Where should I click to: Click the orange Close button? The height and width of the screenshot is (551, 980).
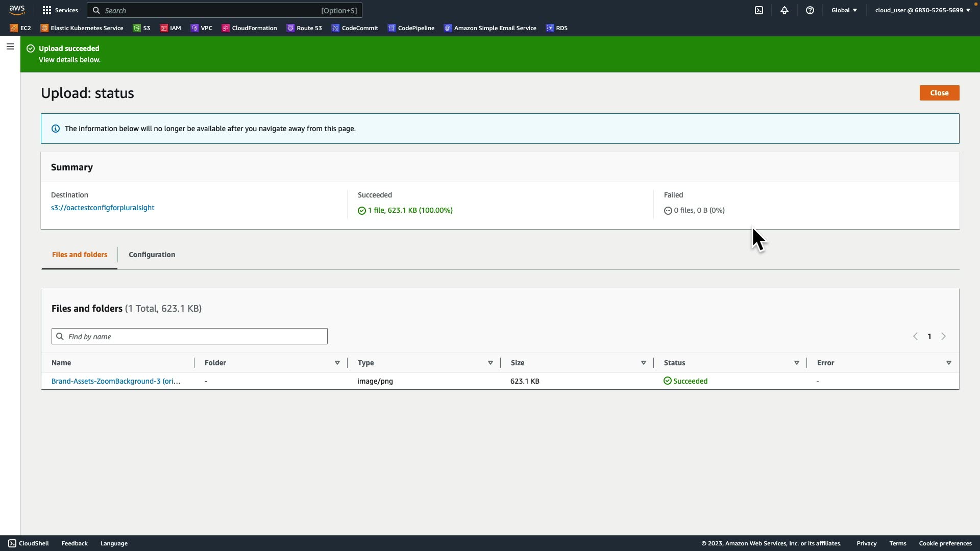[x=939, y=93]
